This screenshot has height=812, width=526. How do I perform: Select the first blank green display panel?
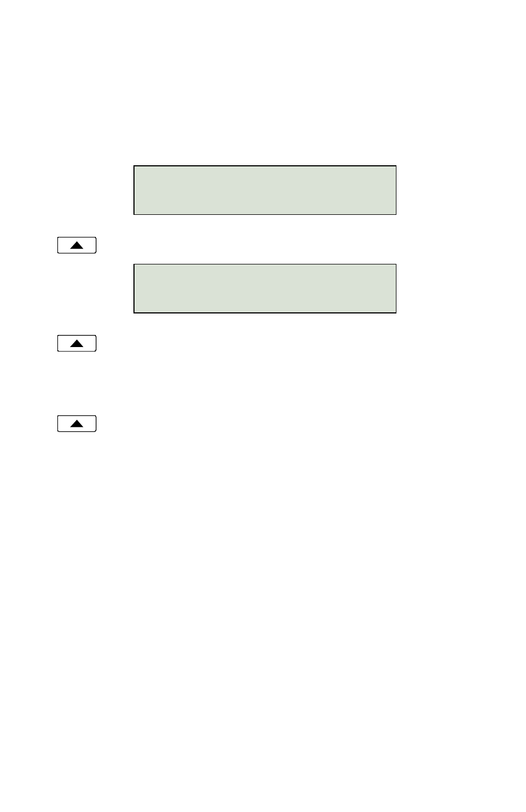point(265,190)
